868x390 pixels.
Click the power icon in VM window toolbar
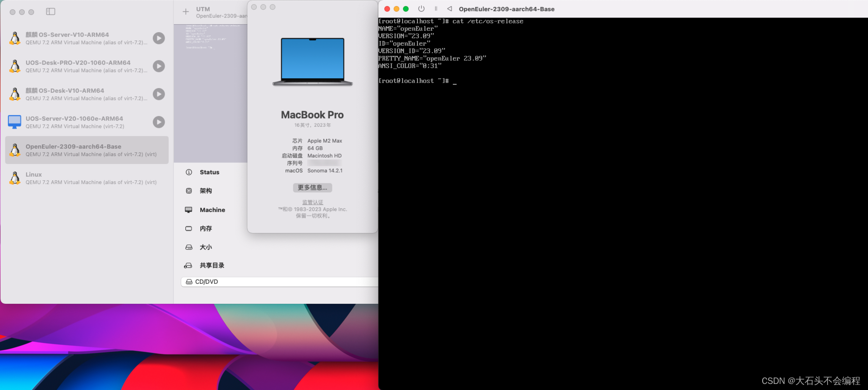421,9
